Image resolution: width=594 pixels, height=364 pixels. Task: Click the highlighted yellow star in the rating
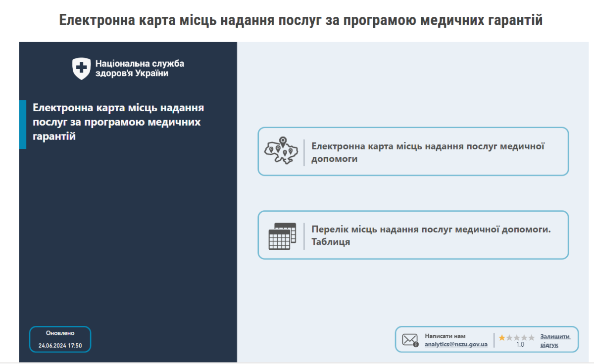pyautogui.click(x=502, y=337)
